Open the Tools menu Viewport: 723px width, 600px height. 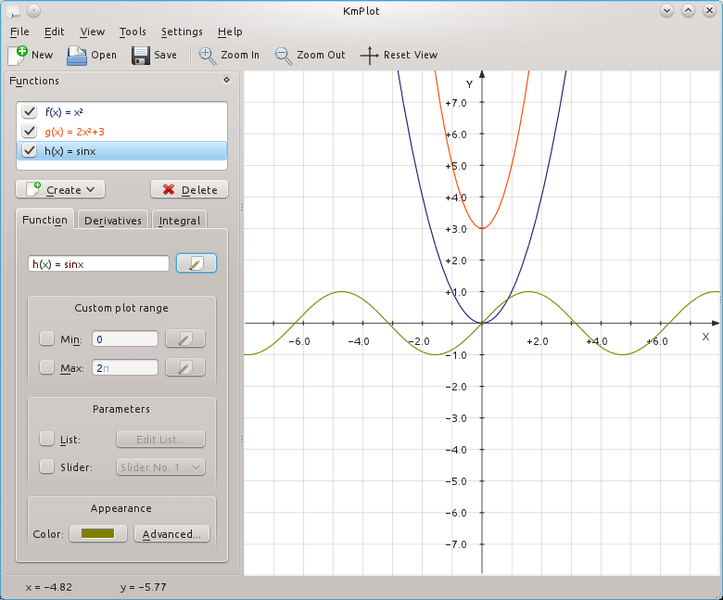(x=132, y=32)
